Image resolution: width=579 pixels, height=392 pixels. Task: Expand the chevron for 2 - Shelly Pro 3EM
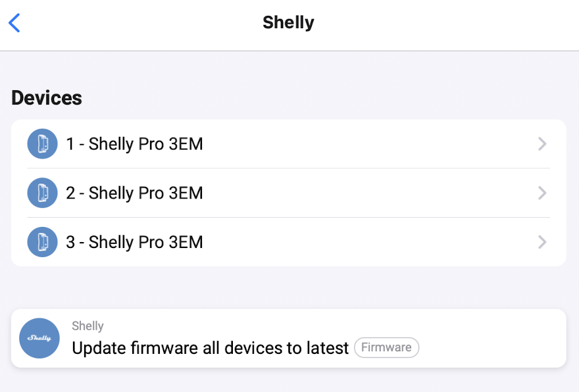(x=542, y=193)
